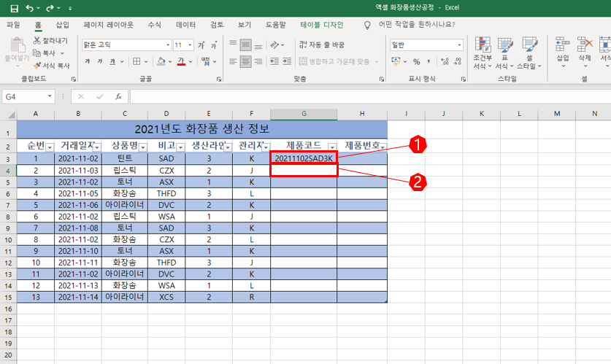Click the insert function fx button

pyautogui.click(x=118, y=96)
